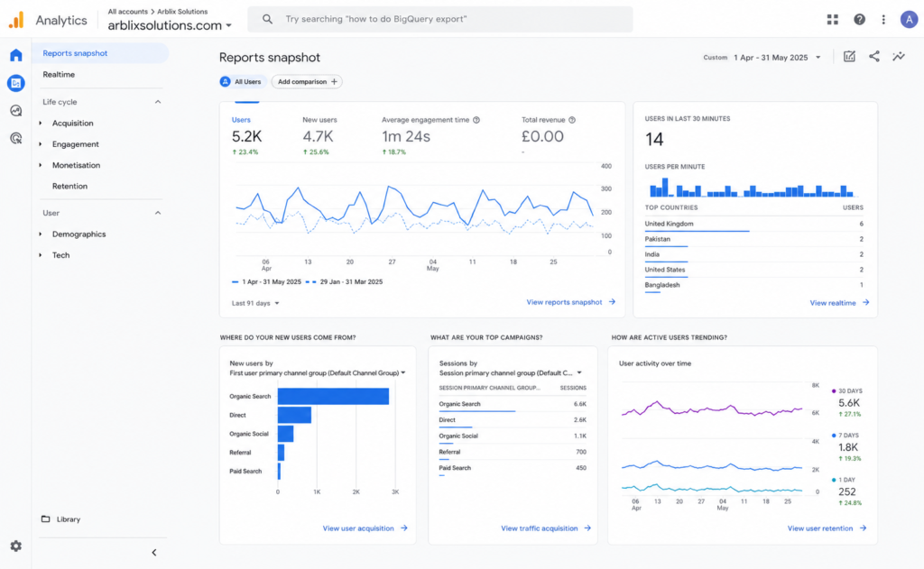Select the Realtime menu item
The image size is (924, 569).
click(x=59, y=75)
